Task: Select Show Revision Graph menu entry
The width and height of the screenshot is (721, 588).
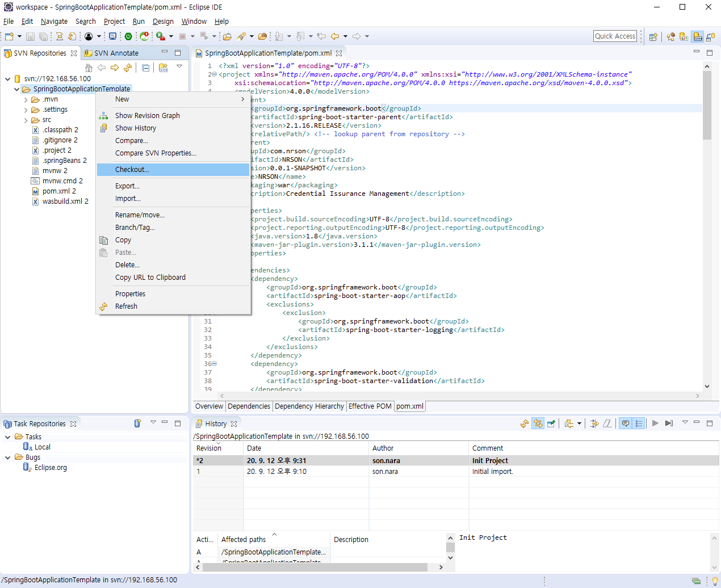Action: tap(173, 116)
